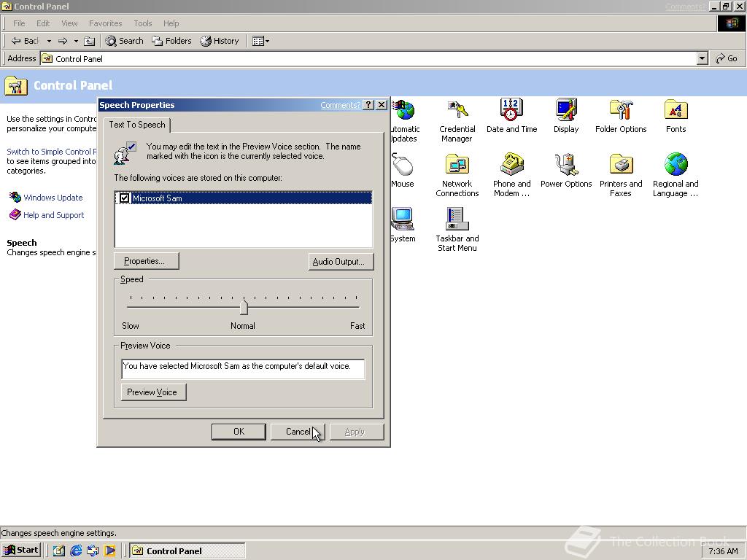This screenshot has height=560, width=747.
Task: Open the Forward button history dropdown arrow
Action: (x=76, y=41)
